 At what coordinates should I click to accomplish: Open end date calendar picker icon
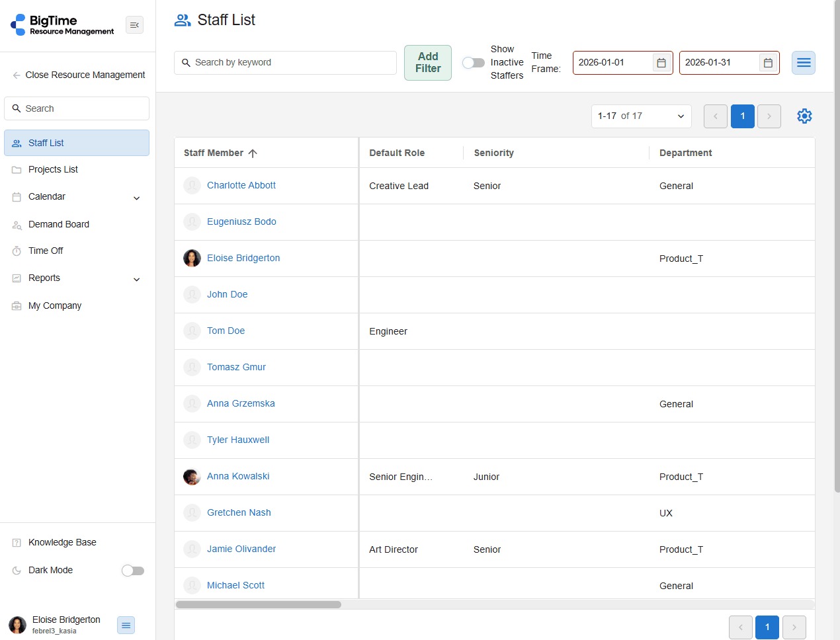point(767,63)
